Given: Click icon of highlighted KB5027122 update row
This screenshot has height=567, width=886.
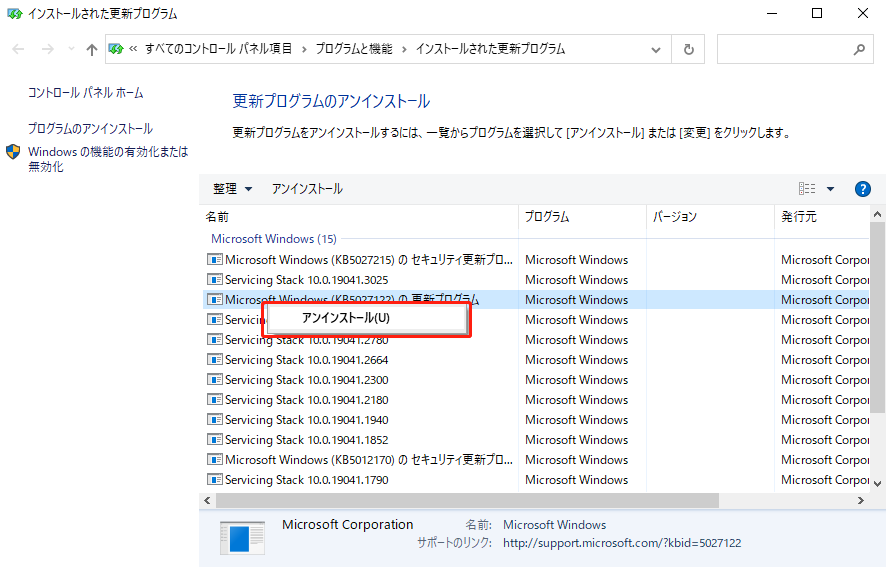Looking at the screenshot, I should coord(215,300).
